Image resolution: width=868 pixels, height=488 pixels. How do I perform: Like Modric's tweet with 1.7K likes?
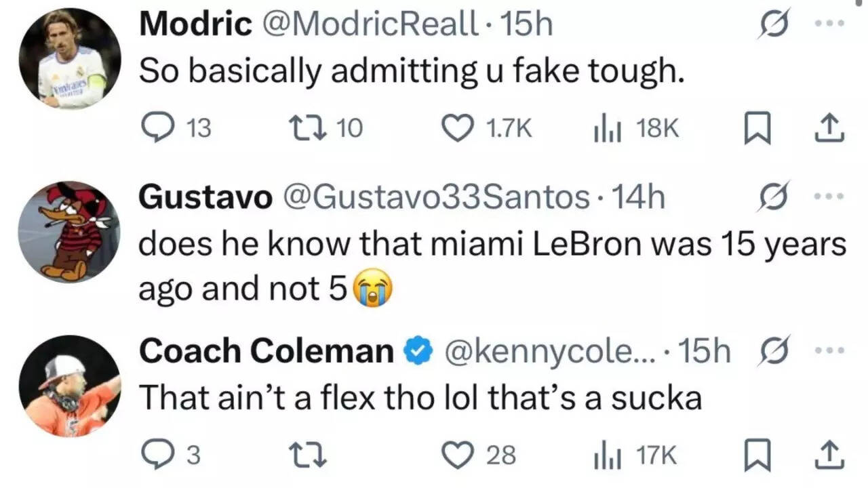tap(459, 127)
